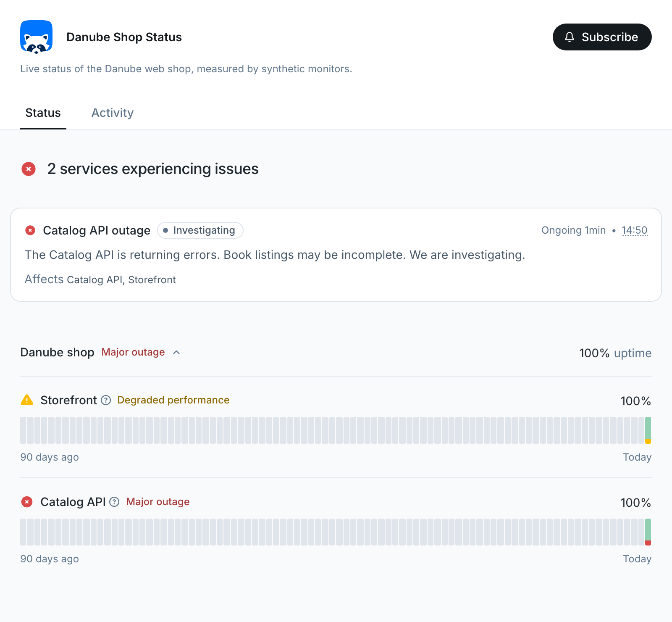Switch to the Activity tab
Screen dimensions: 672x622
[x=113, y=113]
